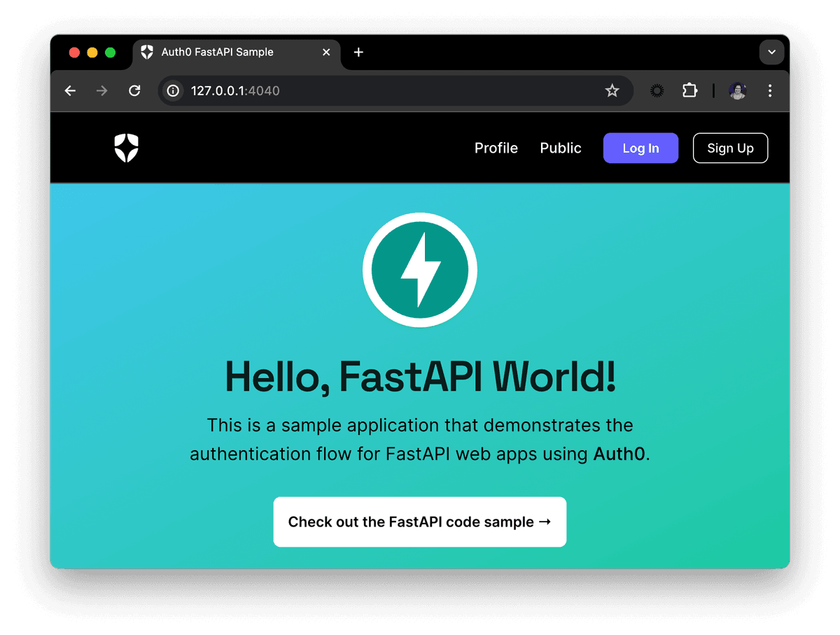Screen dimensions: 840x635
Task: Click the Log In button
Action: coord(640,148)
